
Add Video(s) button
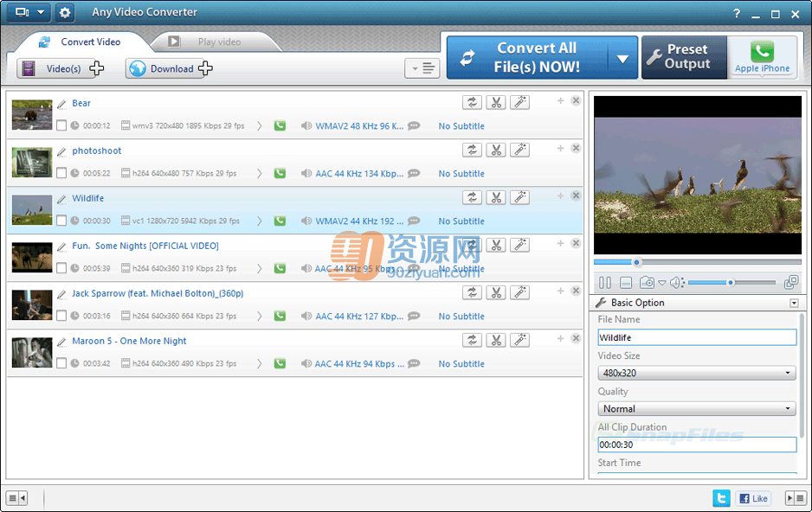click(61, 68)
